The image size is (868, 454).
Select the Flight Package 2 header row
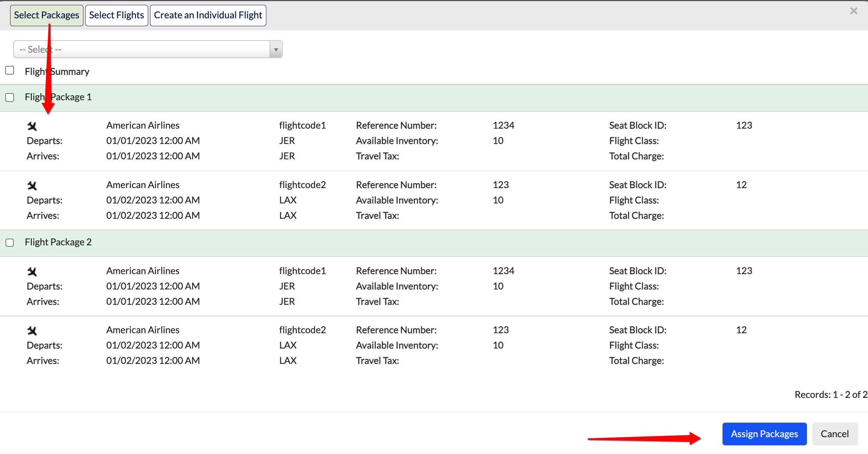(434, 243)
